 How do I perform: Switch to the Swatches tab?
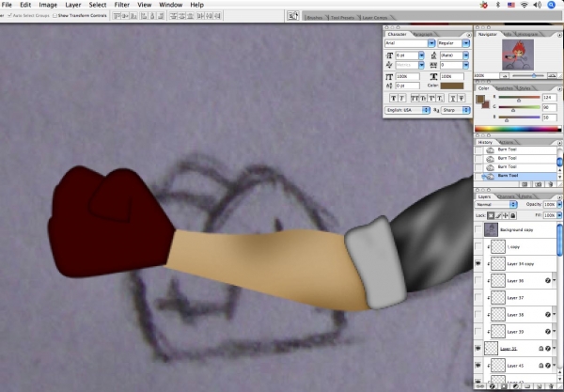[504, 88]
